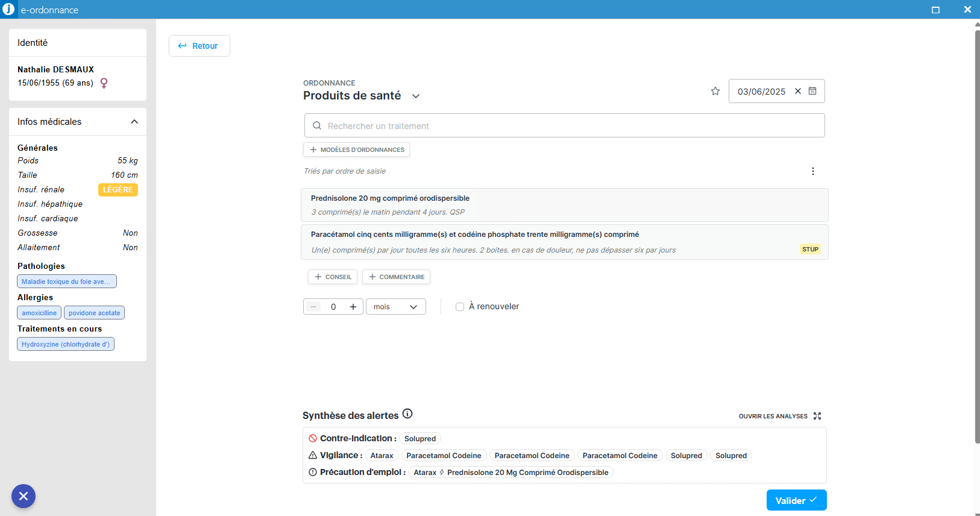Select the Paracétamol codéine prescription line

[x=564, y=242]
